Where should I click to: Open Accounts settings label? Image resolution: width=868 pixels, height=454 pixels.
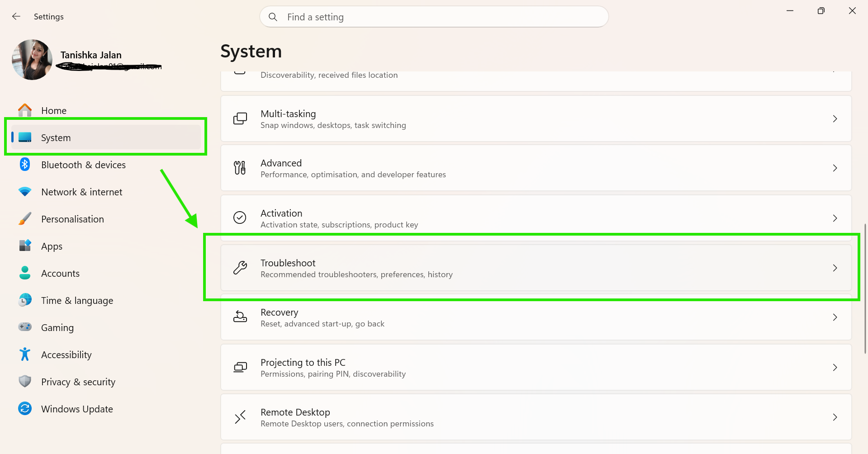coord(60,273)
